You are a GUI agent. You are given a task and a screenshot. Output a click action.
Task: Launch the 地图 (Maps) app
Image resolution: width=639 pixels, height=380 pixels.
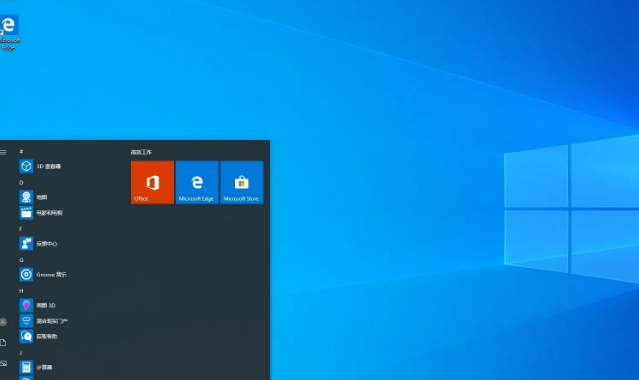pos(33,197)
